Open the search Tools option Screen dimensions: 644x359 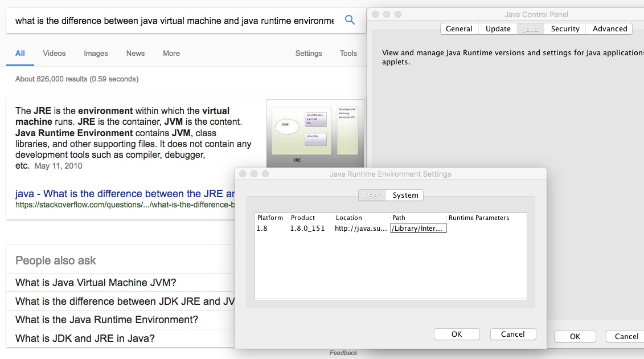click(348, 53)
